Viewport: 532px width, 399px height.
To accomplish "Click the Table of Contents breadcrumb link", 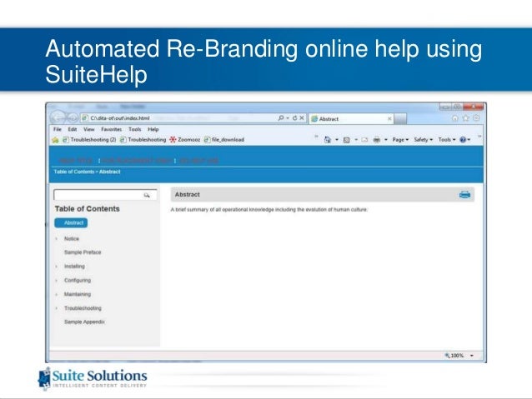I will [74, 172].
